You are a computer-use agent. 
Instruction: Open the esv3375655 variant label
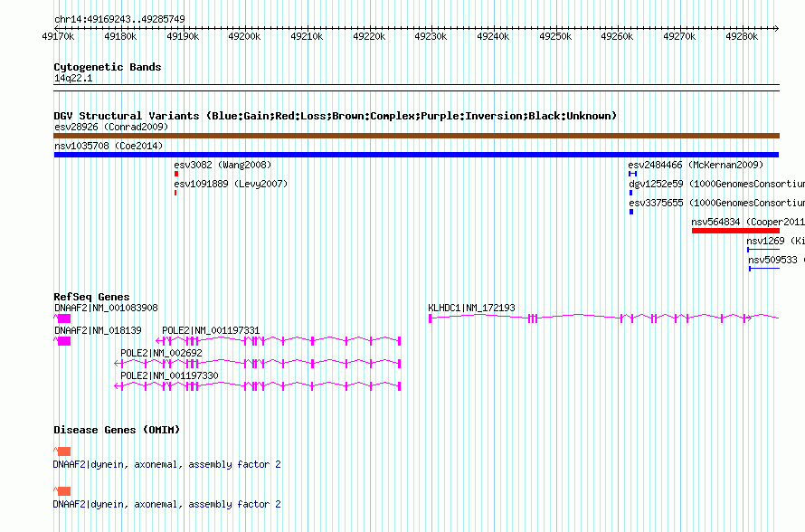pyautogui.click(x=716, y=203)
